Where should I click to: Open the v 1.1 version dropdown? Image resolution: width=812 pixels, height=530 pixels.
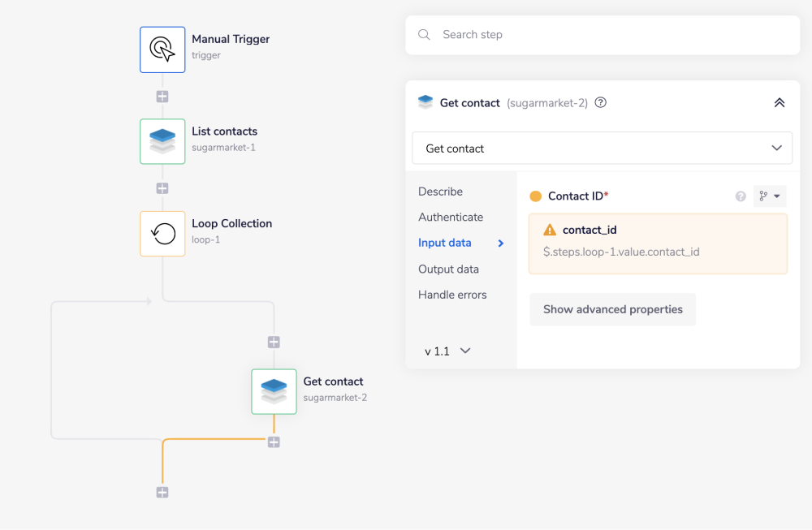click(x=447, y=351)
